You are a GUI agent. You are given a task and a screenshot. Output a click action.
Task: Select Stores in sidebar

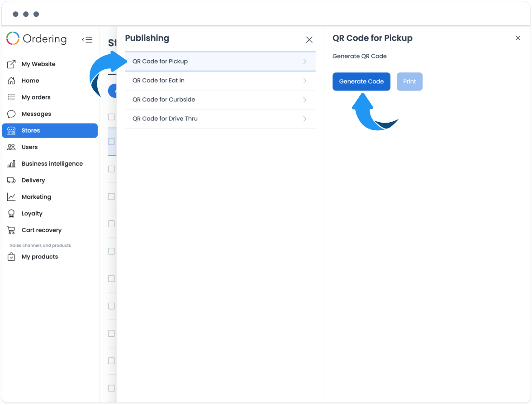[x=50, y=130]
